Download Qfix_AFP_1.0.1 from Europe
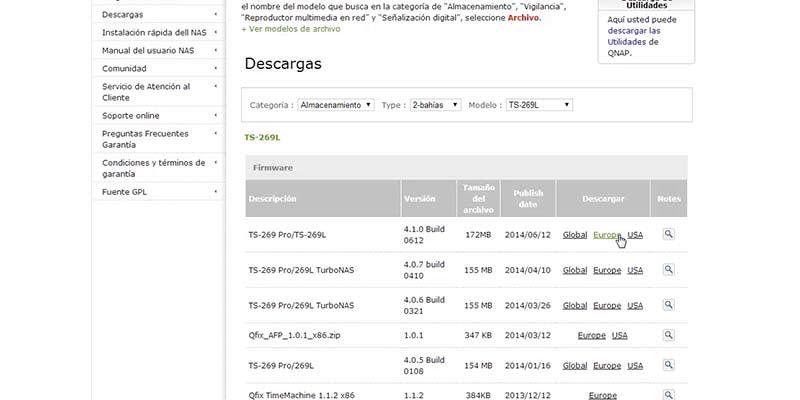Viewport: 800px width, 400px height. [x=592, y=335]
